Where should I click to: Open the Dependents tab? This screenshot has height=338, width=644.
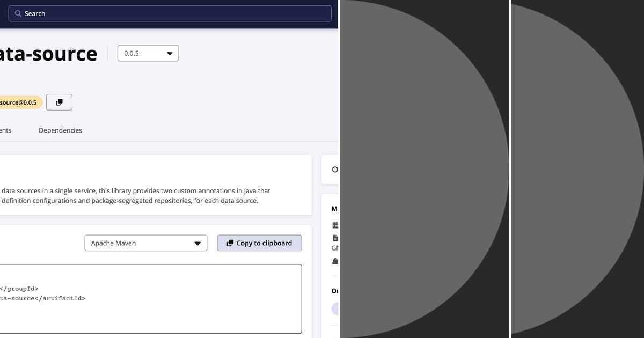[5, 130]
